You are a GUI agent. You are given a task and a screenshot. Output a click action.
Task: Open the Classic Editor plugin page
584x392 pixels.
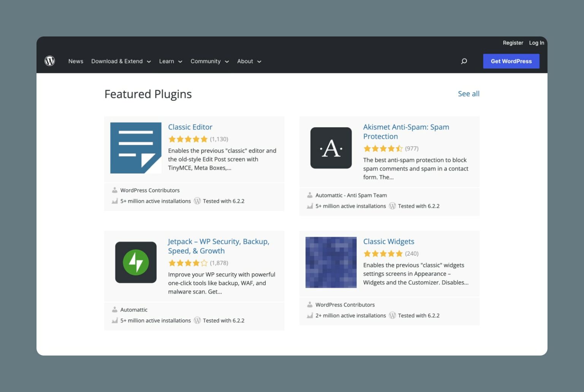tap(190, 127)
